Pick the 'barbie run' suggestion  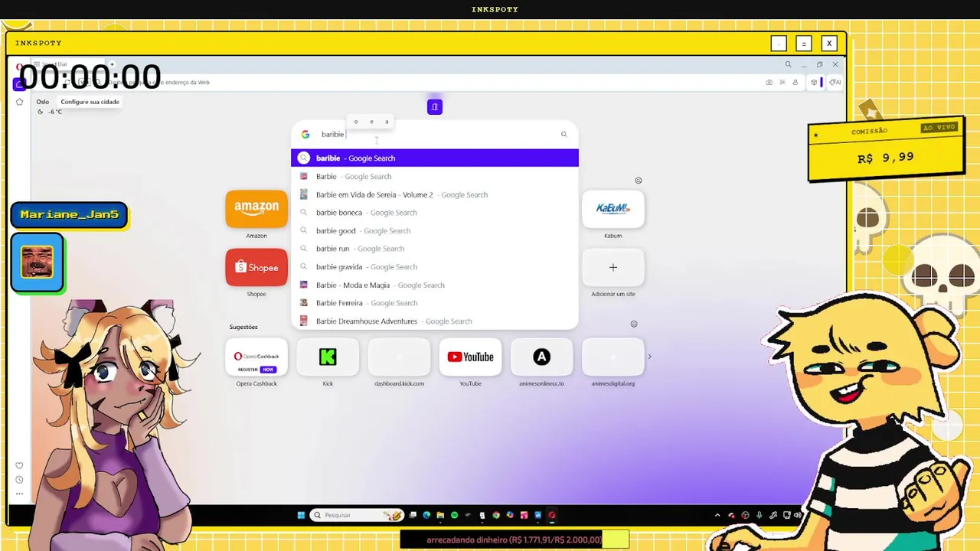435,249
